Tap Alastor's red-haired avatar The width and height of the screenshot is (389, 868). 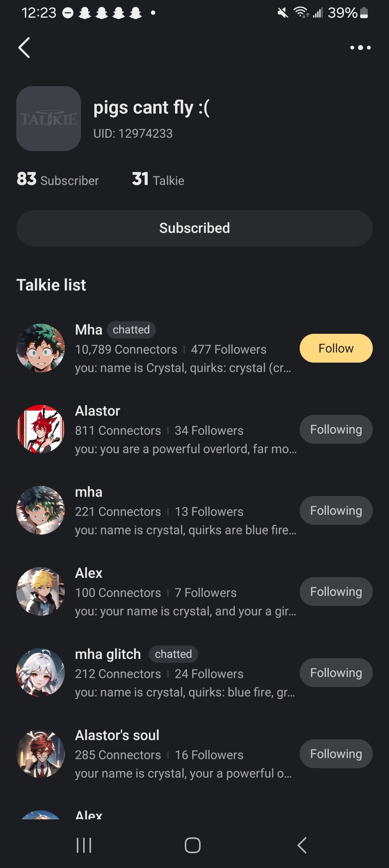(x=41, y=429)
